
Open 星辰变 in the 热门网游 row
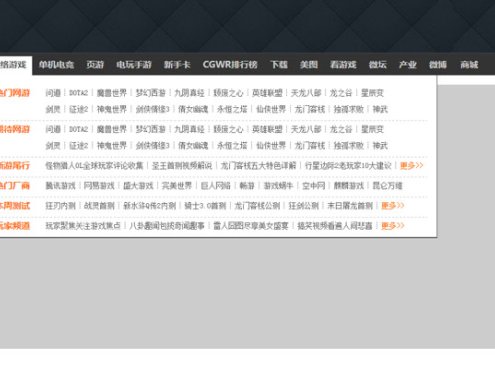(372, 93)
